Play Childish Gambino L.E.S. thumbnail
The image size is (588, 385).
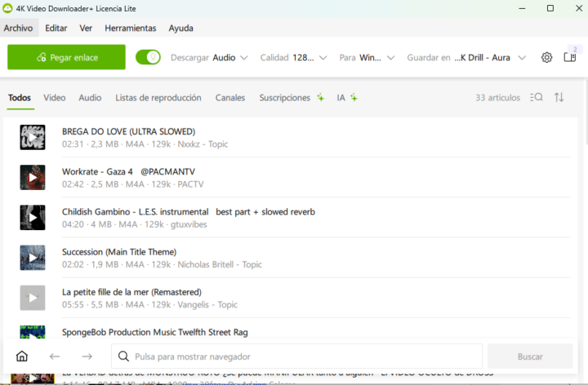click(33, 218)
